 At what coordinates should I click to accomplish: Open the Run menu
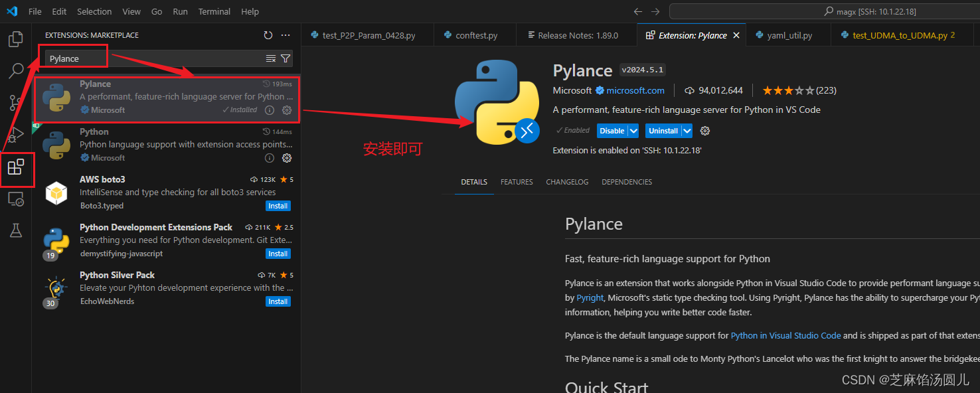click(x=180, y=11)
